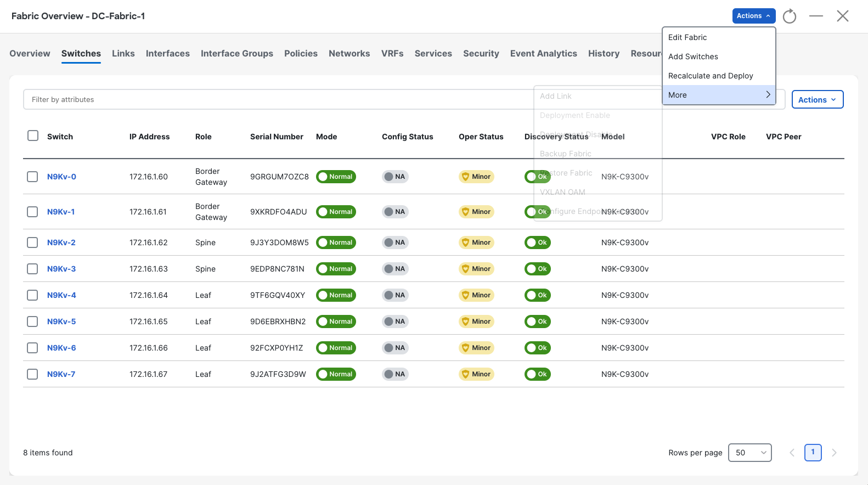Go to the Networks tab

[x=350, y=53]
